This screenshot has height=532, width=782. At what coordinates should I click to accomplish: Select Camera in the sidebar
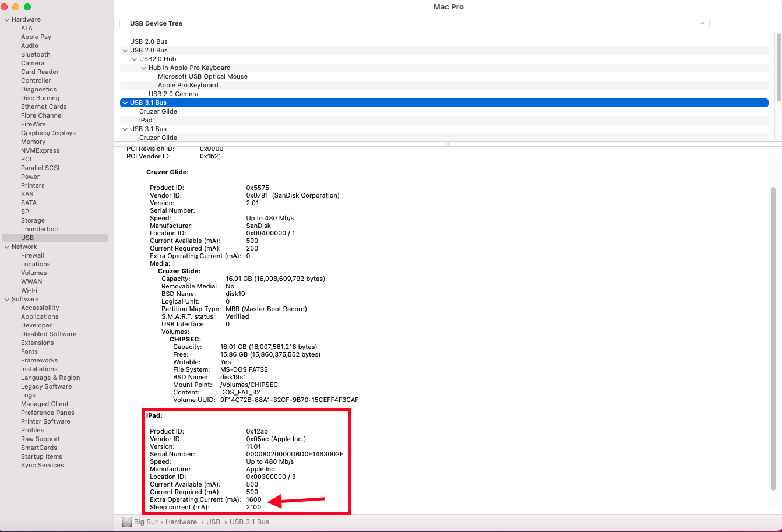tap(33, 63)
